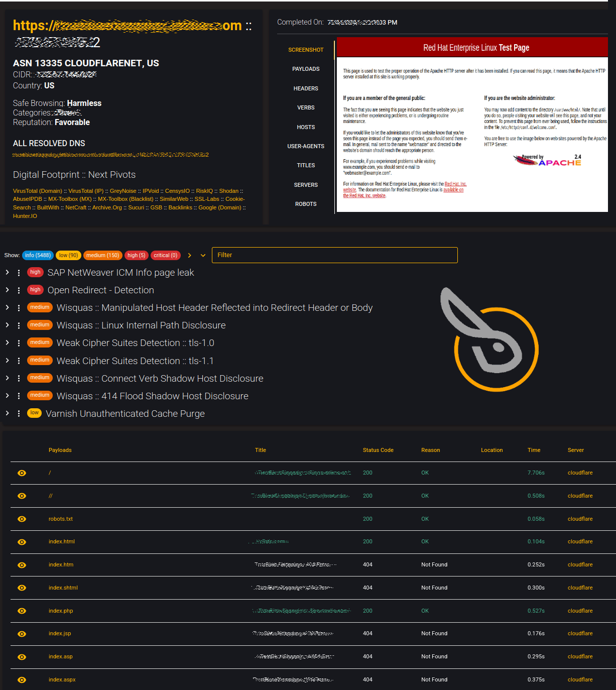This screenshot has width=616, height=690.
Task: Click the eye icon for index.html payload
Action: pyautogui.click(x=22, y=542)
